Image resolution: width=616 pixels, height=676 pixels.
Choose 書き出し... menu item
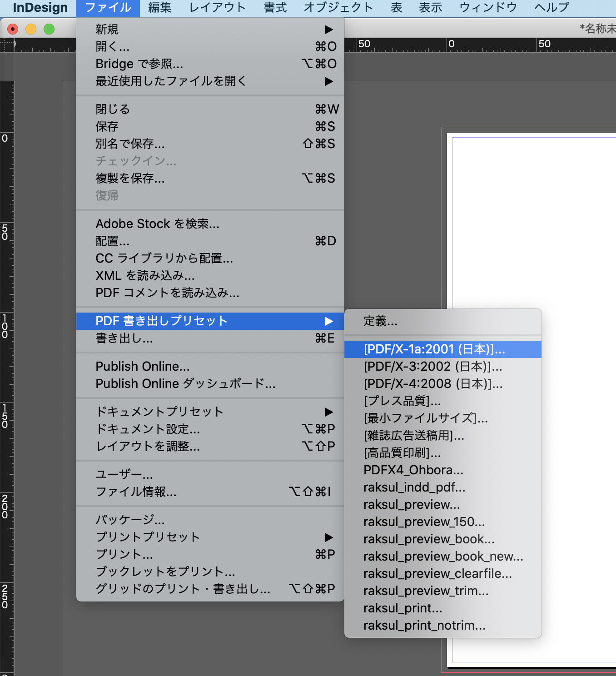pyautogui.click(x=210, y=338)
